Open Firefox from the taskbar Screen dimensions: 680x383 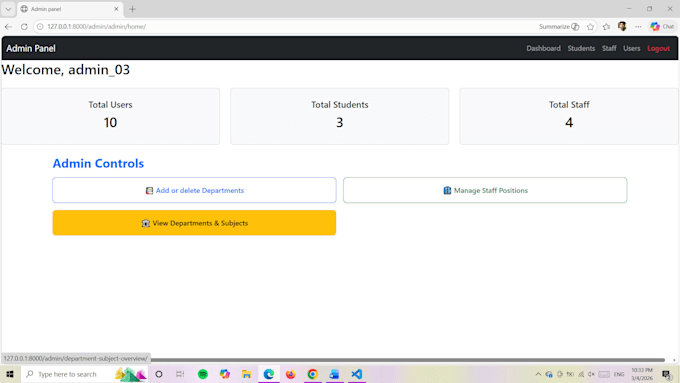coord(291,374)
